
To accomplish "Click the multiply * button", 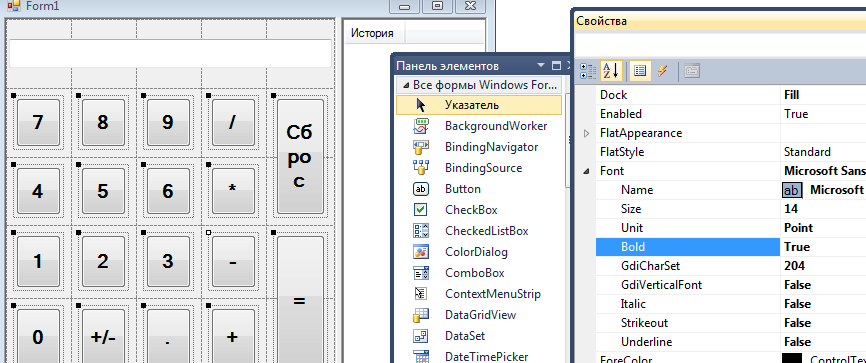I will 233,191.
